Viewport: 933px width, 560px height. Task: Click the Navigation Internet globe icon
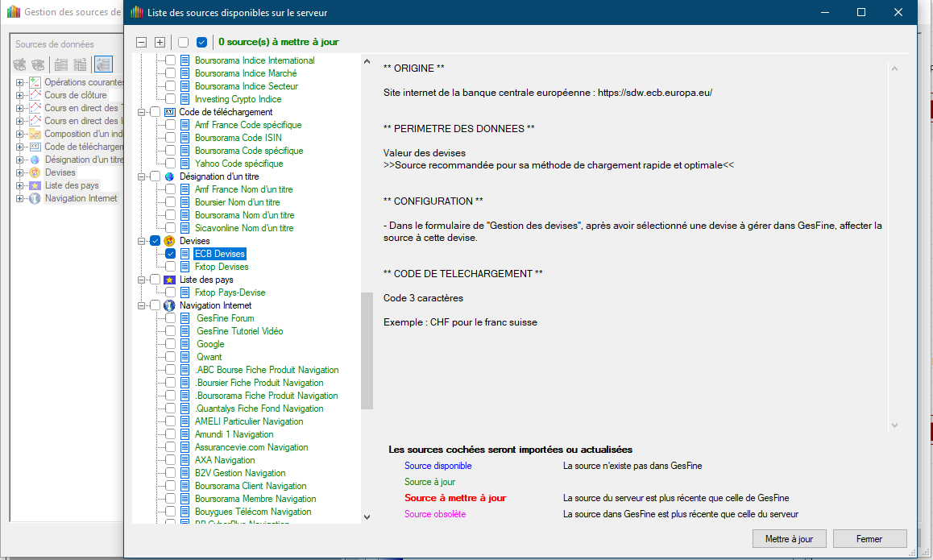pyautogui.click(x=169, y=305)
